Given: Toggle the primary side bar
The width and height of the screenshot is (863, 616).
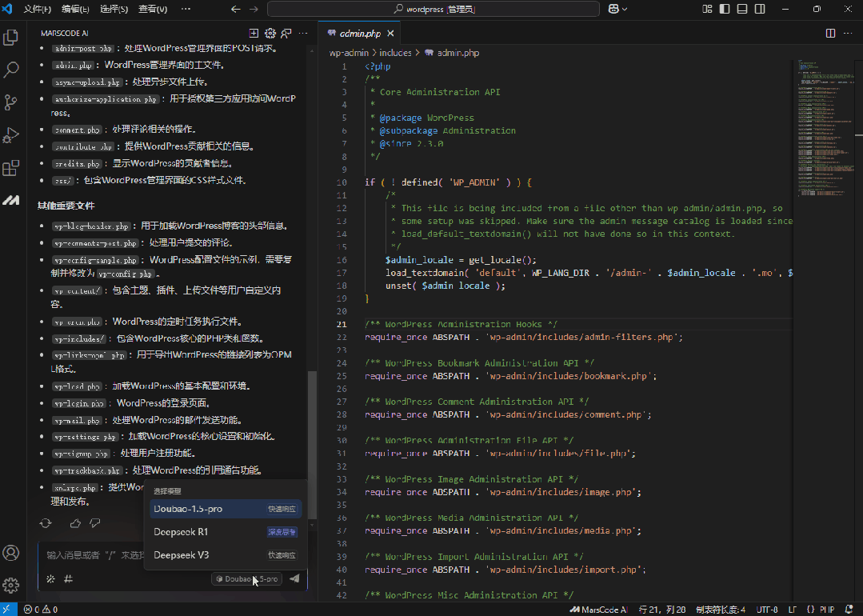Looking at the screenshot, I should [x=725, y=9].
